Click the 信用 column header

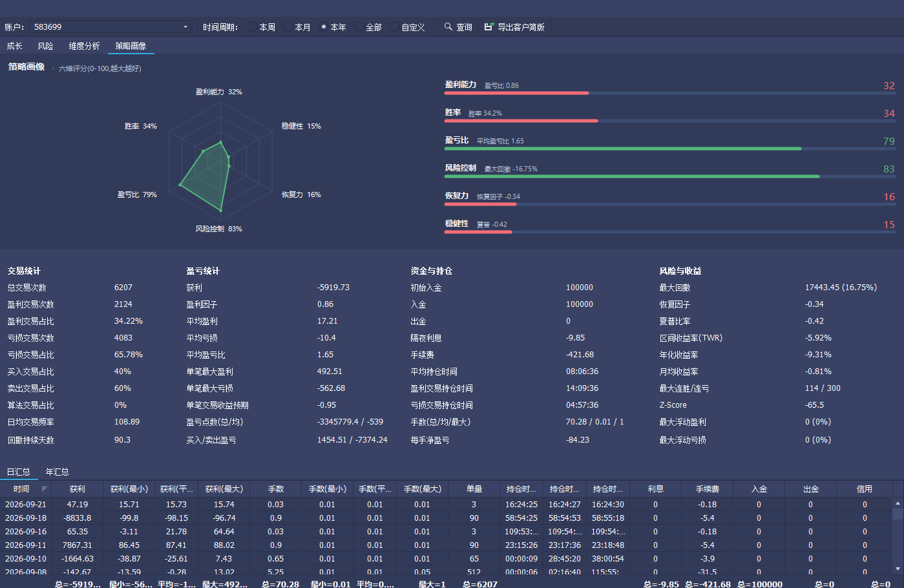(865, 489)
